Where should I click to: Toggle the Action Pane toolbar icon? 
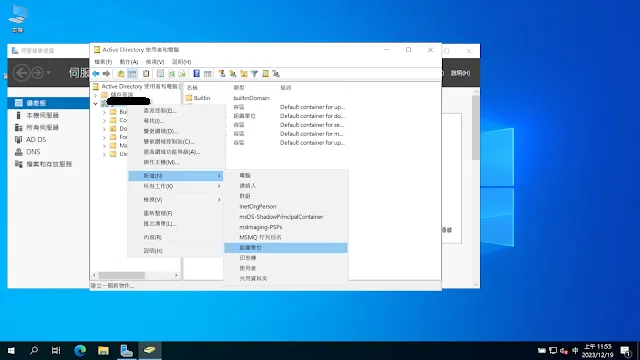pos(207,74)
